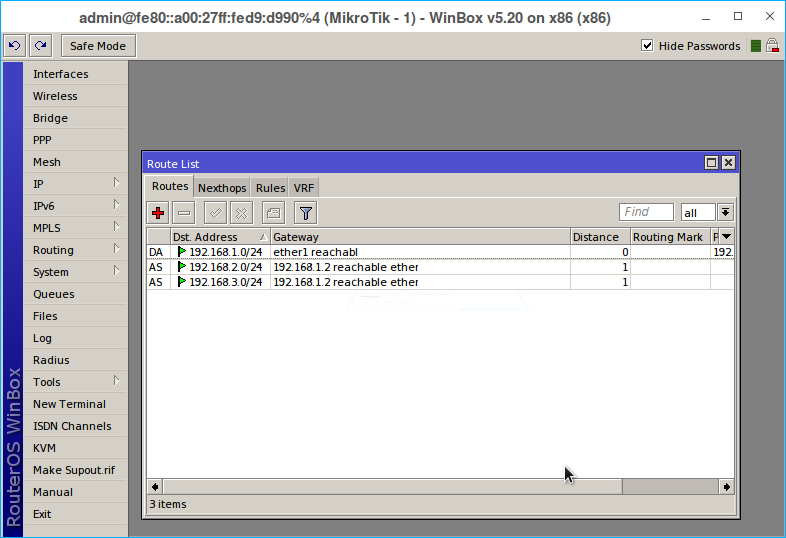Sort by Routing Mark column header
This screenshot has width=786, height=538.
tap(670, 237)
